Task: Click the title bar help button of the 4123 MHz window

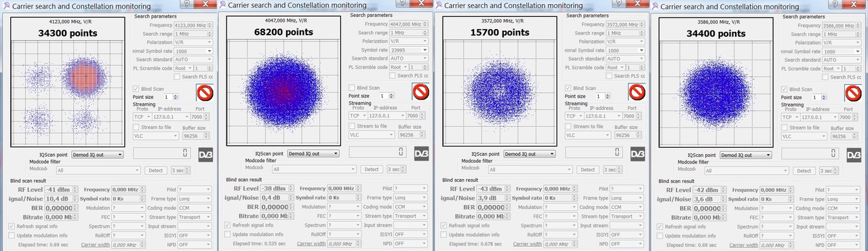Action: (186, 5)
